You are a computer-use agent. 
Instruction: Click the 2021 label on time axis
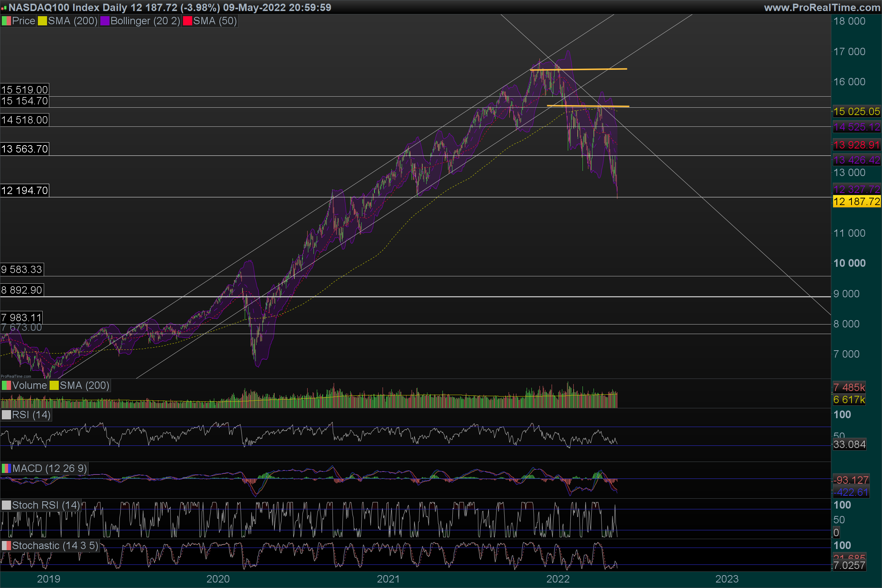coord(388,579)
